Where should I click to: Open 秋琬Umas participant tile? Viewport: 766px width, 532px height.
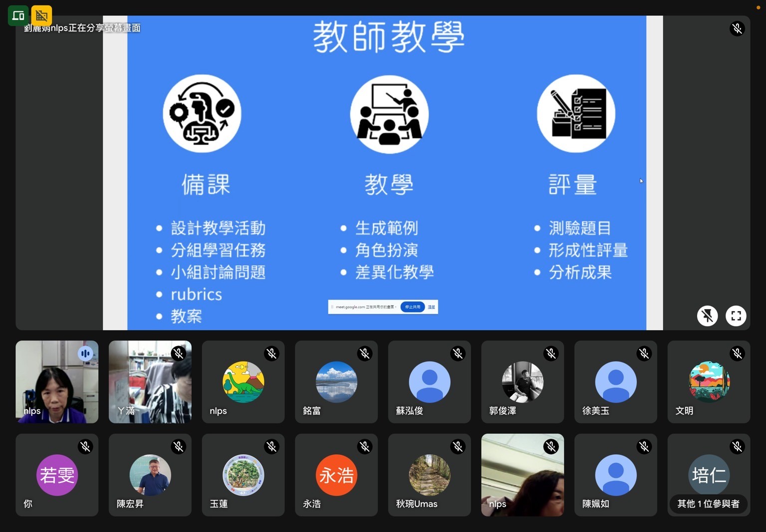429,475
